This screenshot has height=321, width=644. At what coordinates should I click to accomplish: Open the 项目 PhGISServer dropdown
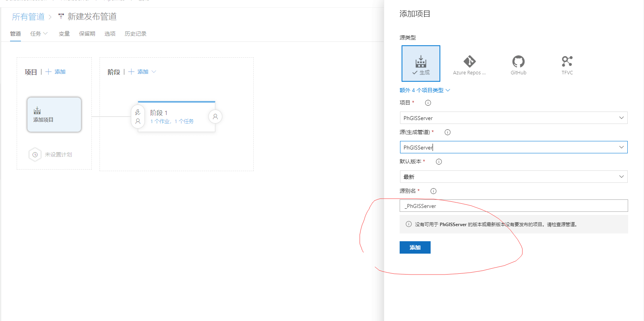point(513,118)
